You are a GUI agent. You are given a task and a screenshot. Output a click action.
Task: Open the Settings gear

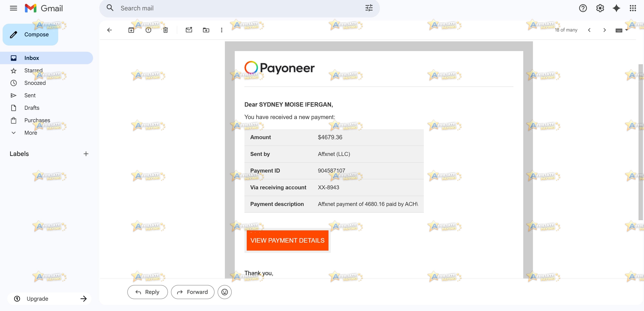pyautogui.click(x=600, y=8)
